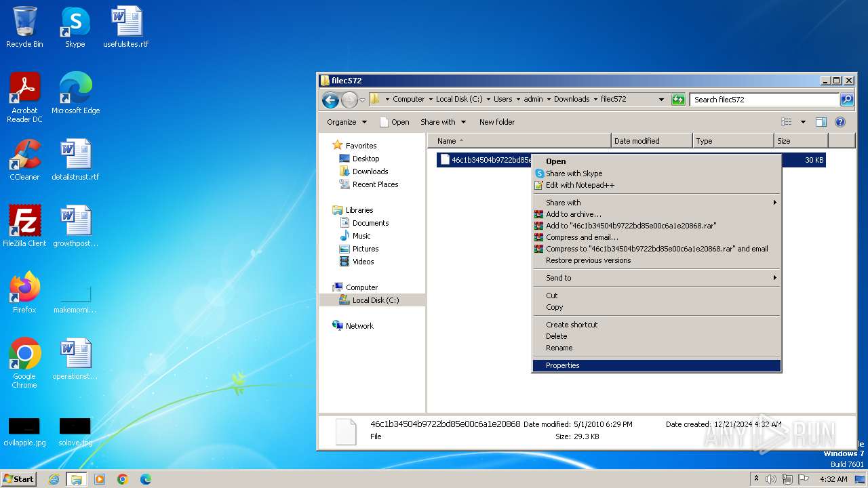Click the Open toolbar button
The height and width of the screenshot is (488, 868).
coord(394,122)
